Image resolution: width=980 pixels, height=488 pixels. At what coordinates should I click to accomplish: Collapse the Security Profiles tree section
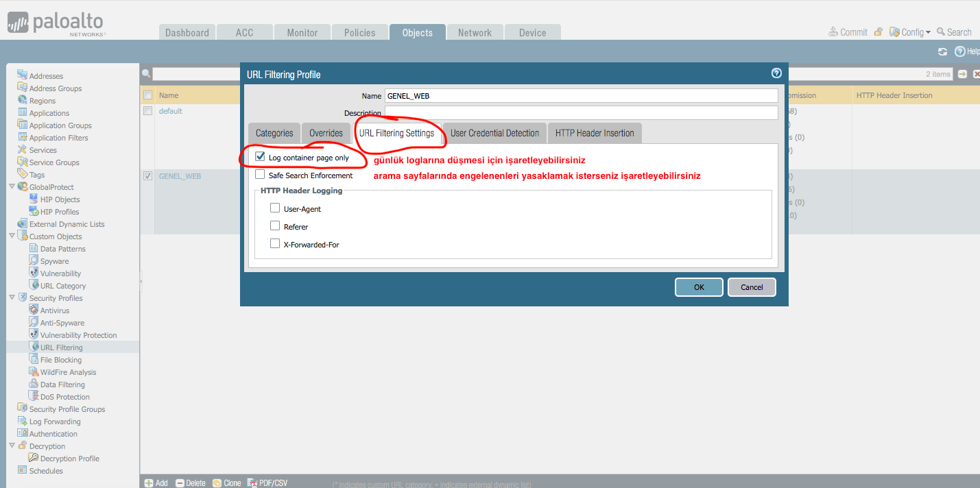(x=12, y=298)
